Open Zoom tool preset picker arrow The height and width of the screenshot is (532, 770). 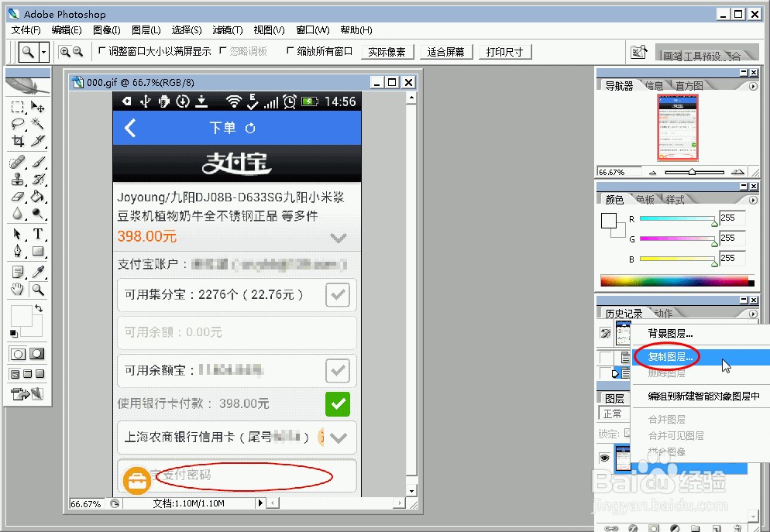(44, 52)
